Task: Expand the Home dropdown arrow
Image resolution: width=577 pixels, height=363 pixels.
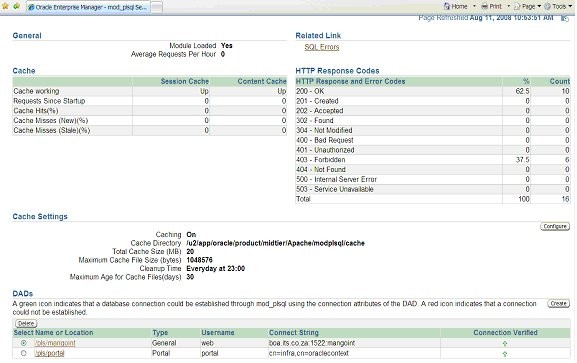Action: tap(474, 6)
